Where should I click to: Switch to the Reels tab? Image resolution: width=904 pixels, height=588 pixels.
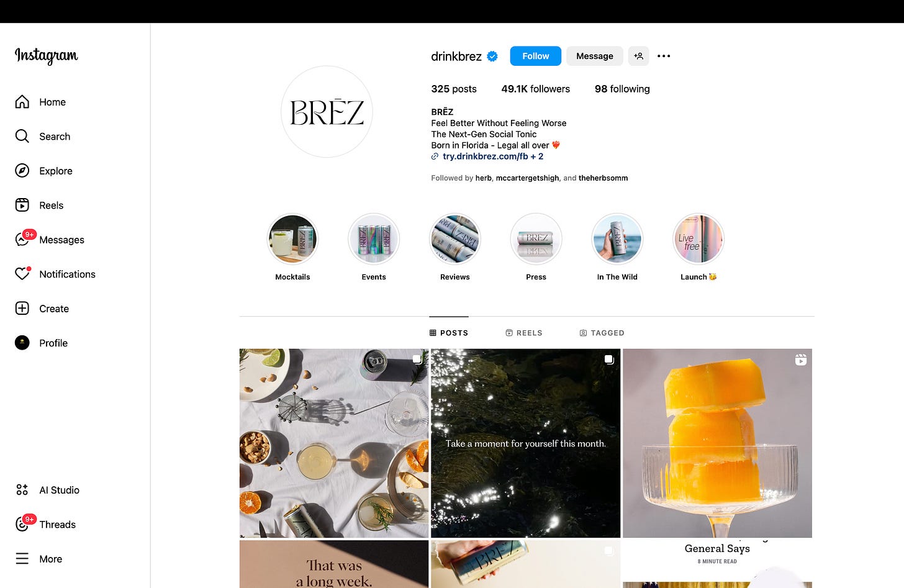(524, 333)
